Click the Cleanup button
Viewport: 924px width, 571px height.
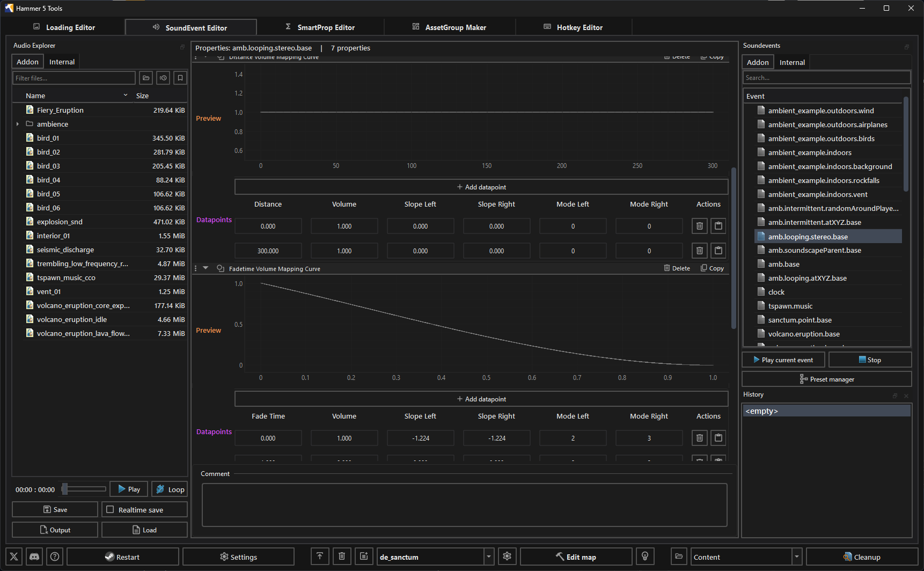(x=862, y=557)
